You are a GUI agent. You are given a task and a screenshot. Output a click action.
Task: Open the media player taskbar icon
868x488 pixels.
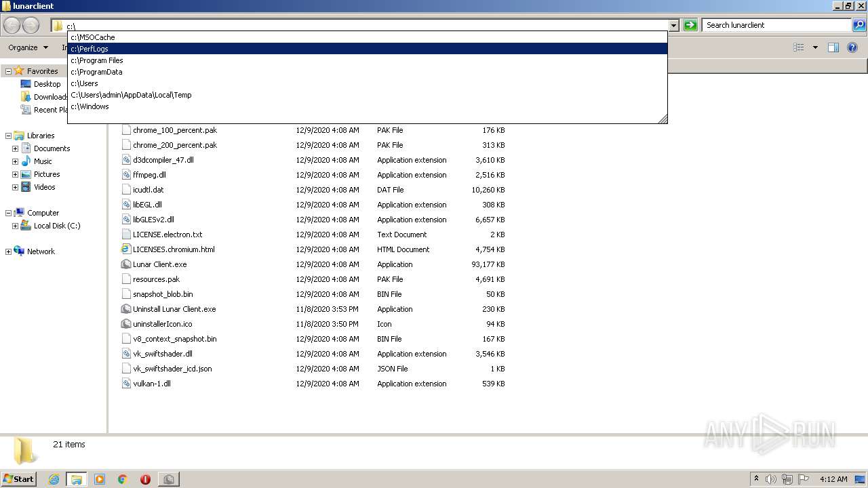[x=100, y=479]
